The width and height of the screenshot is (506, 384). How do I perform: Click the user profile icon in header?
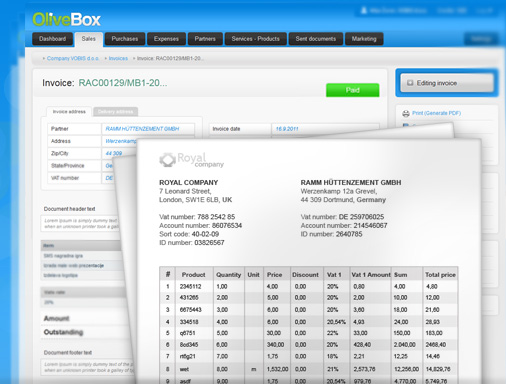[x=364, y=11]
